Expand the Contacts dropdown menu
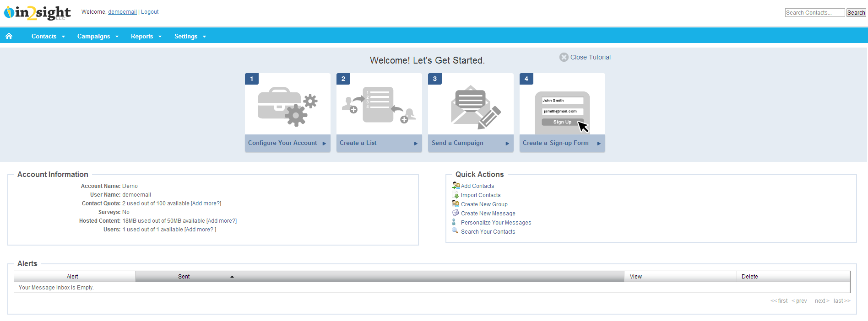Image resolution: width=868 pixels, height=321 pixels. (x=48, y=36)
